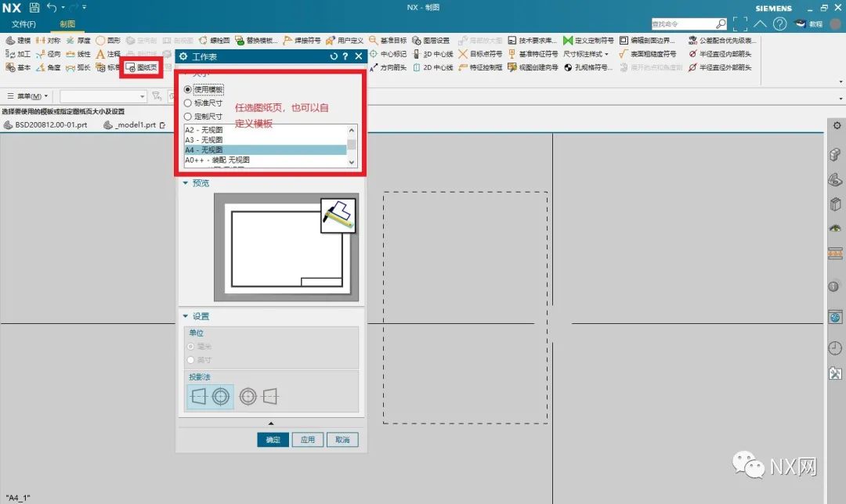Click the template list scrollbar down arrow
This screenshot has height=504, width=846.
click(352, 162)
